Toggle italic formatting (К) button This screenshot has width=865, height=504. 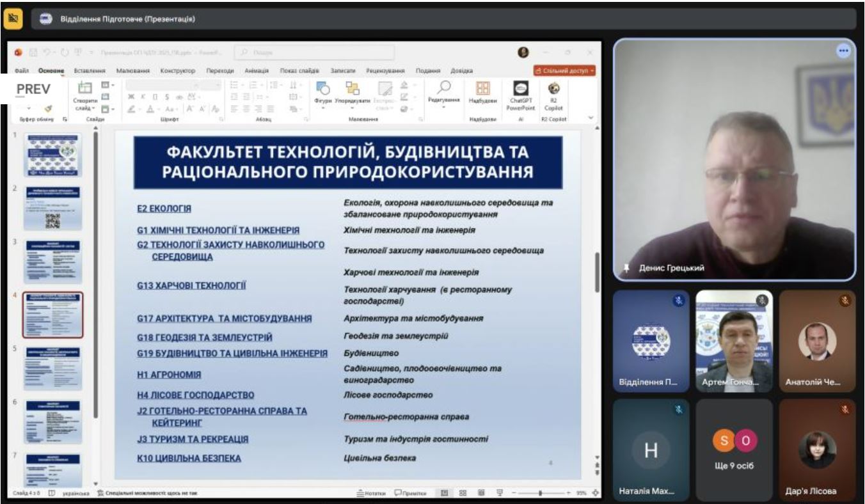[143, 97]
